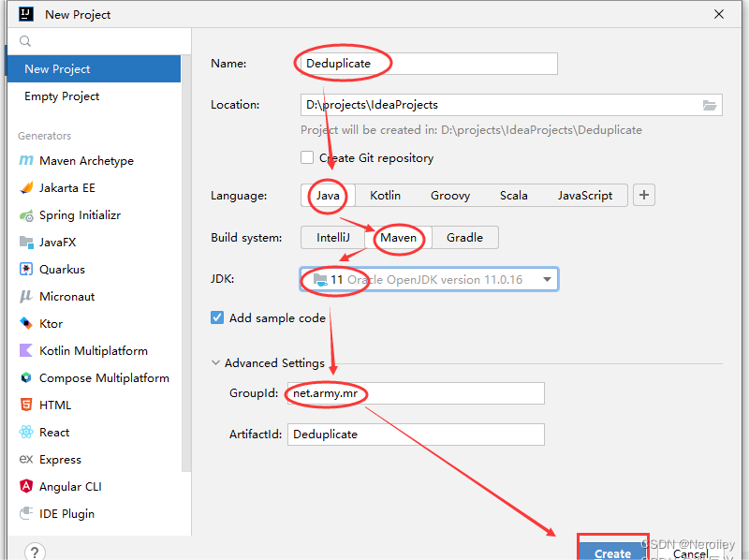The width and height of the screenshot is (749, 560).
Task: Click the sidebar search field
Action: [x=99, y=41]
